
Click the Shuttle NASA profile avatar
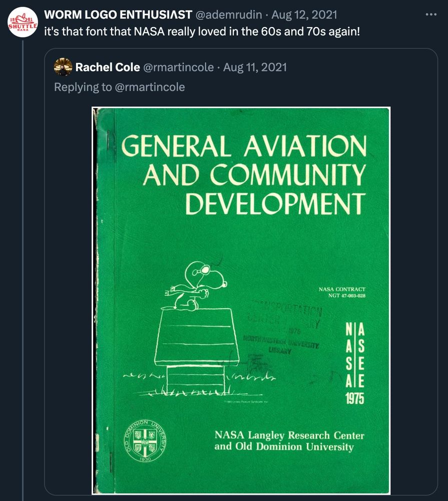(x=23, y=23)
